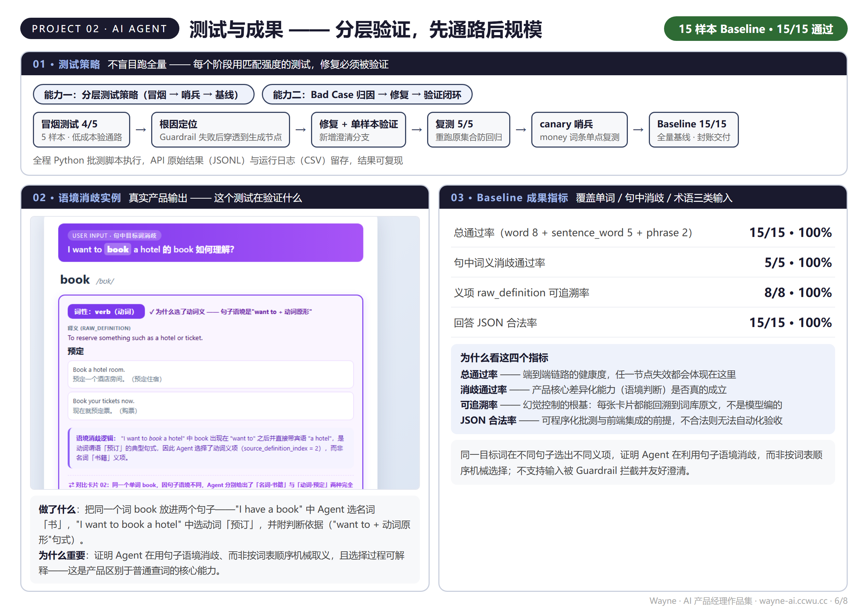Click the 'To reserve something such as a hotel or ticket.' definition
868x615 pixels.
click(x=135, y=338)
